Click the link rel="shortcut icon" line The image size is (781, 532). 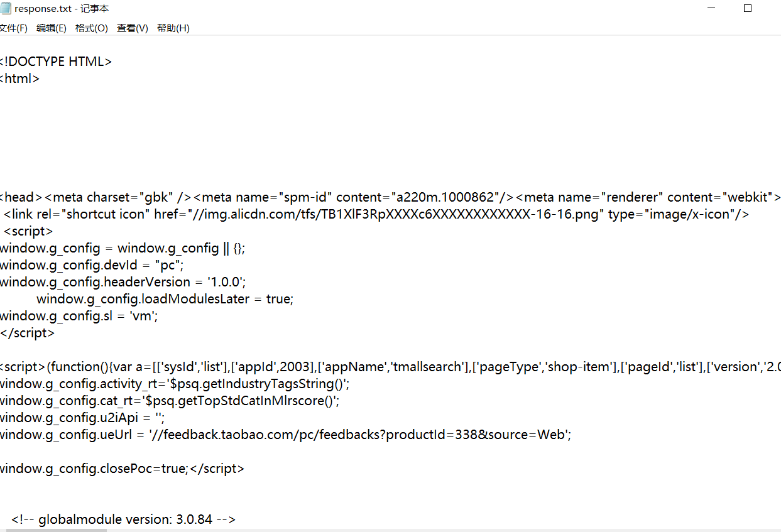tap(376, 214)
